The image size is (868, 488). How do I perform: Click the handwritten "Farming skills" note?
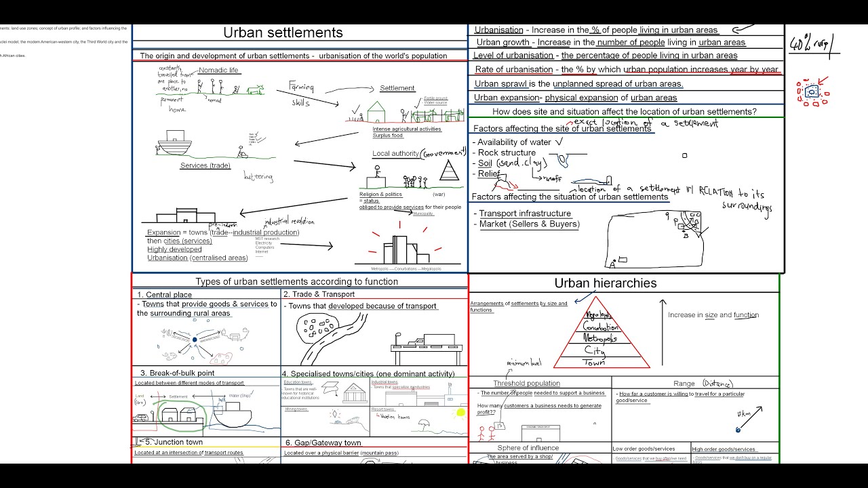point(301,94)
